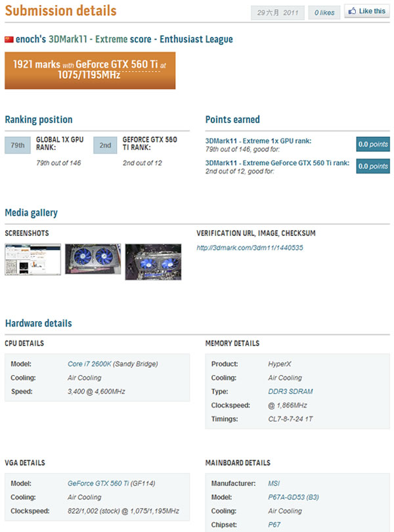Open the 3dmark.com verification URL
Viewport: 394px width, 532px height.
[x=250, y=248]
